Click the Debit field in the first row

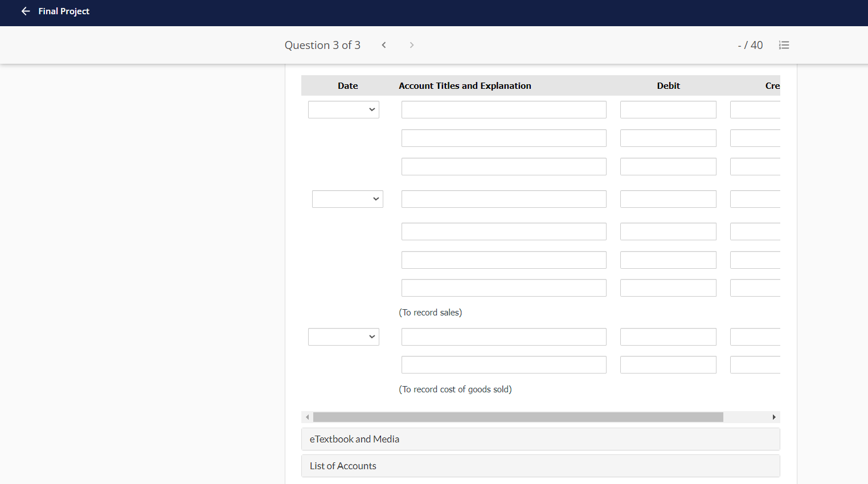(x=668, y=109)
